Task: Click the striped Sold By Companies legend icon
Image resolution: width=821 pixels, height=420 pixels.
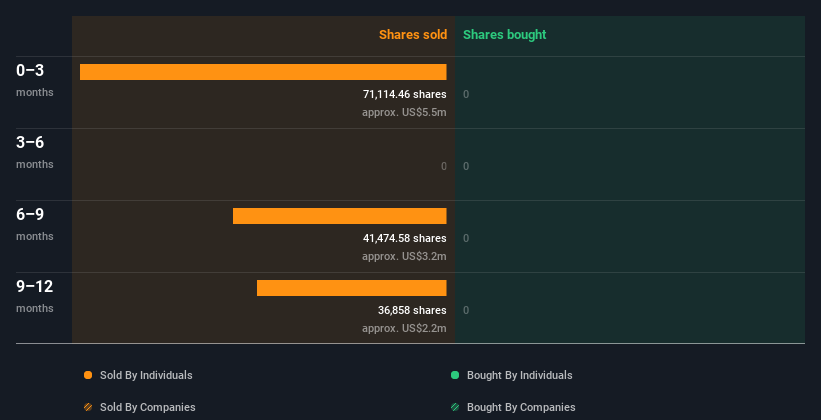Action: tap(88, 407)
